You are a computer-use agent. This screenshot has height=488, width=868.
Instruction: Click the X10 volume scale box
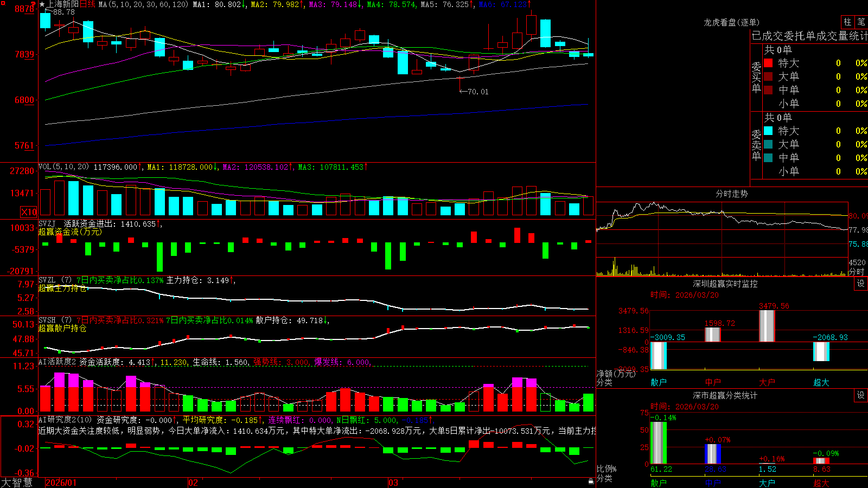[x=29, y=212]
